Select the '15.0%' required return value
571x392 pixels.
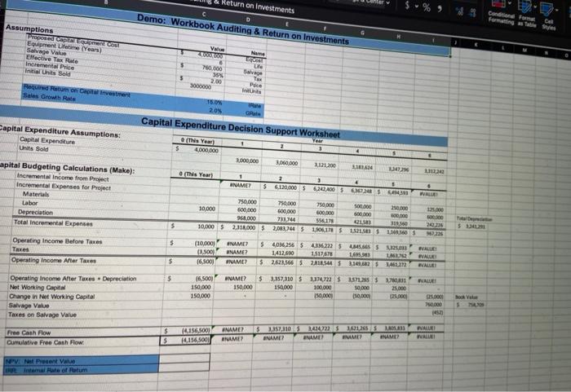(215, 102)
